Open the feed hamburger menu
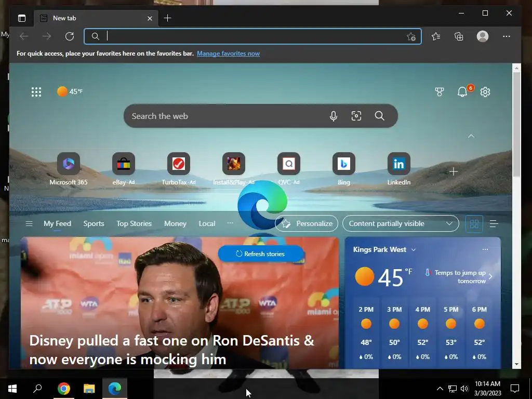This screenshot has height=399, width=532. pos(29,223)
